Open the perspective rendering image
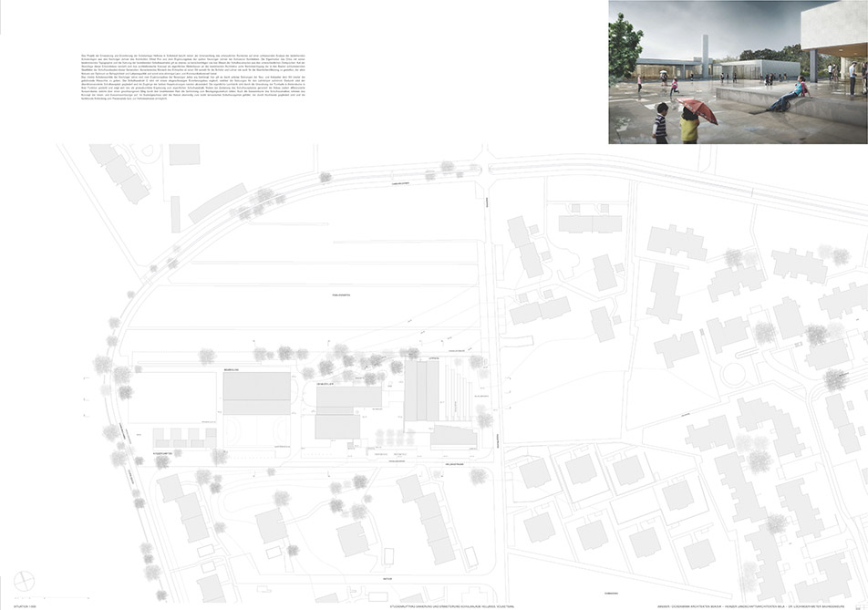The width and height of the screenshot is (868, 610). pos(738,72)
